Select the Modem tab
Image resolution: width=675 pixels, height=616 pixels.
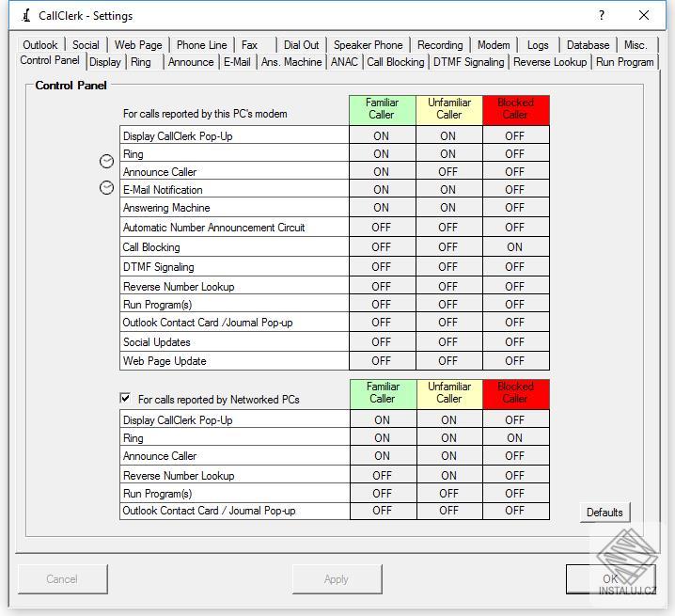tap(494, 45)
